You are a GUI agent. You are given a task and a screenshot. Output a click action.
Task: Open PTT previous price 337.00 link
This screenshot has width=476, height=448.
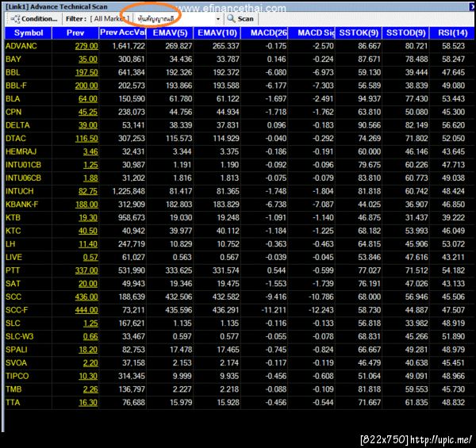coord(86,270)
